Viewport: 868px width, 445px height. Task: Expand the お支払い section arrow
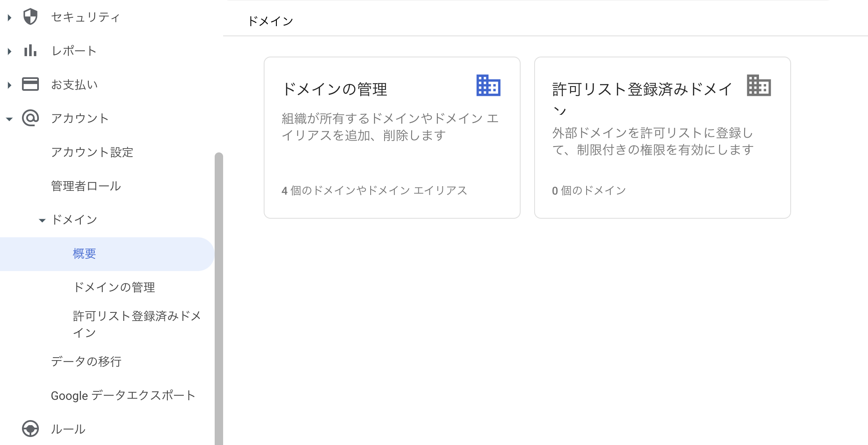8,84
